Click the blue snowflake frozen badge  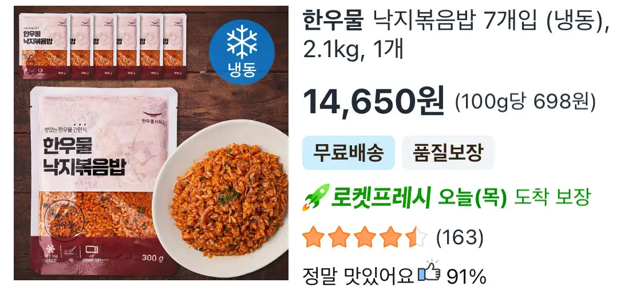[x=242, y=51]
